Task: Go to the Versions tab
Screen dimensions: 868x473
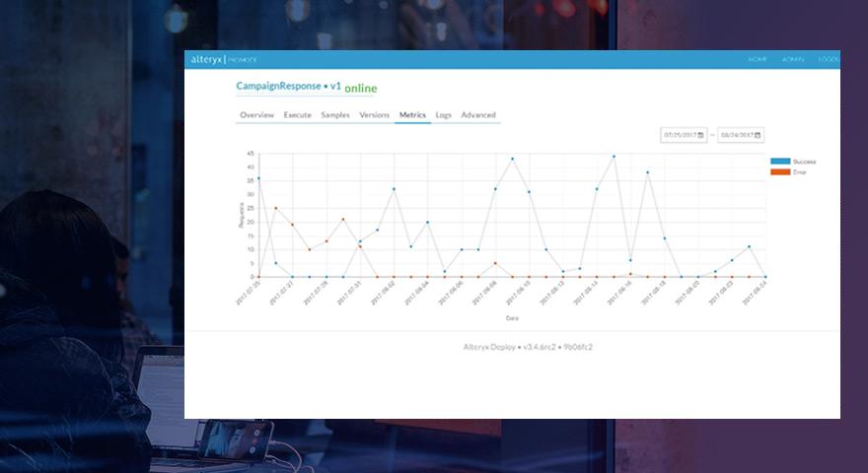Action: click(375, 115)
